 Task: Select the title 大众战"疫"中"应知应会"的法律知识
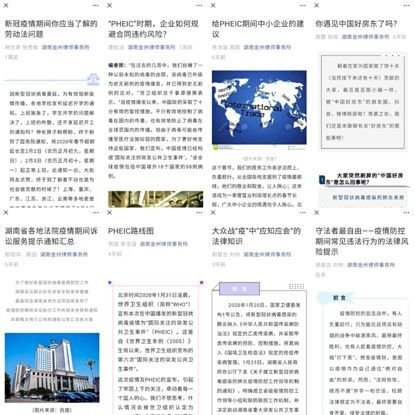coord(256,236)
